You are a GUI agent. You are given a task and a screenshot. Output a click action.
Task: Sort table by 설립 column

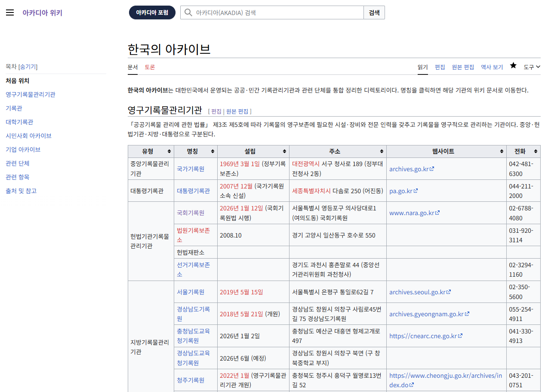(253, 151)
